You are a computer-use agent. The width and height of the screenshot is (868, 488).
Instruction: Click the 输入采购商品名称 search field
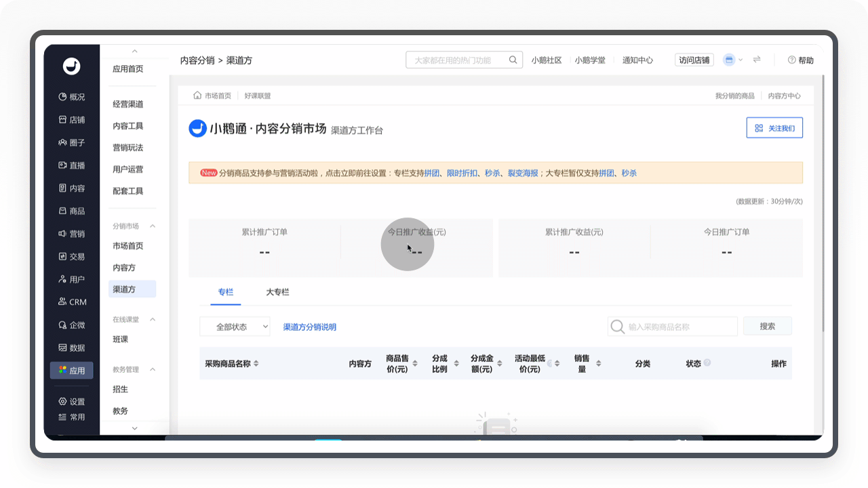click(x=673, y=327)
